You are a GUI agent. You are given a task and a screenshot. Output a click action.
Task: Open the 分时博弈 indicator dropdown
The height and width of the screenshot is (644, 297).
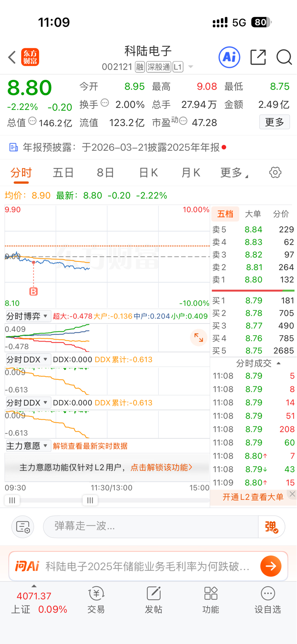[28, 316]
